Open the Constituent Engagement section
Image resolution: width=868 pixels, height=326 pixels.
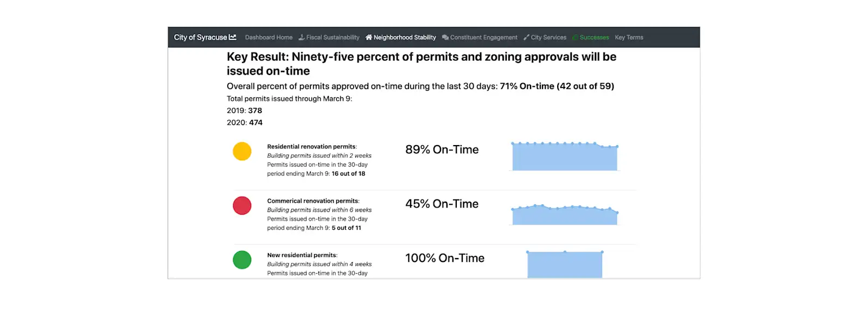pyautogui.click(x=480, y=37)
